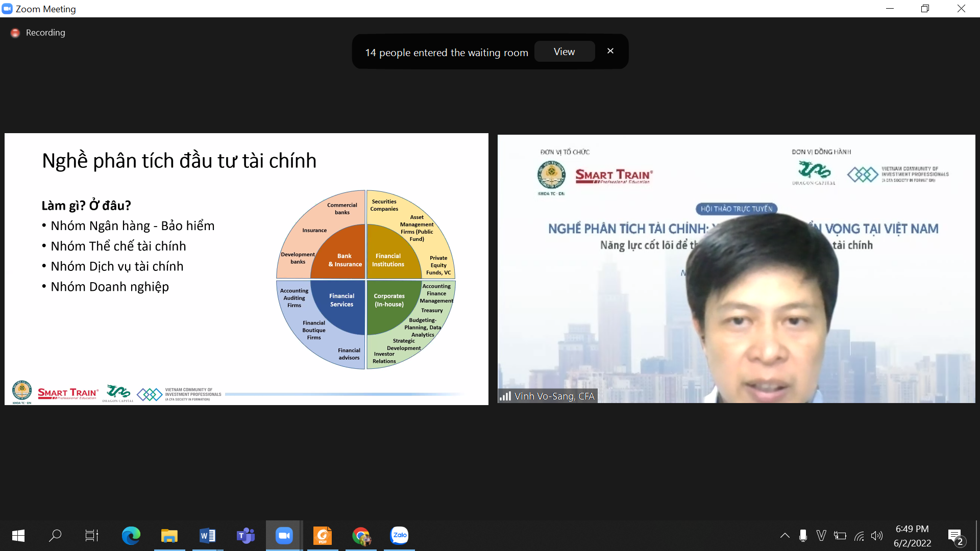Click bullet "Nhóm Dịch vụ tài chính"

point(117,266)
